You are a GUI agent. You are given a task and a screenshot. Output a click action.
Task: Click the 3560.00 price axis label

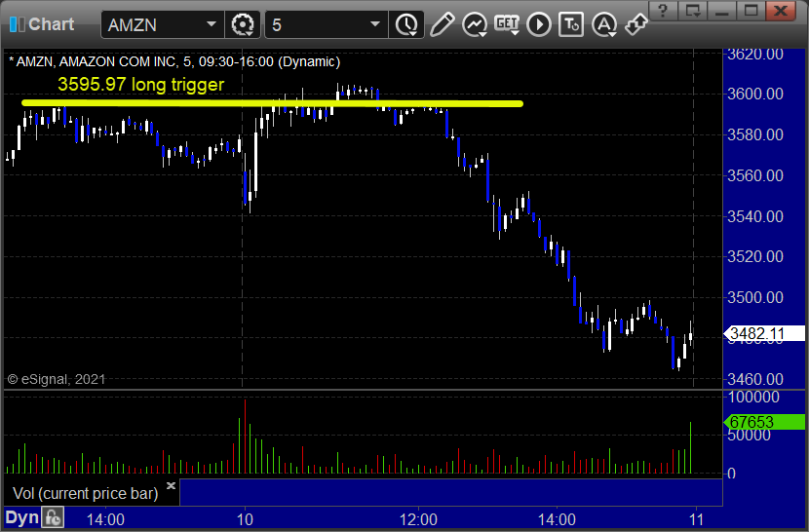[755, 175]
